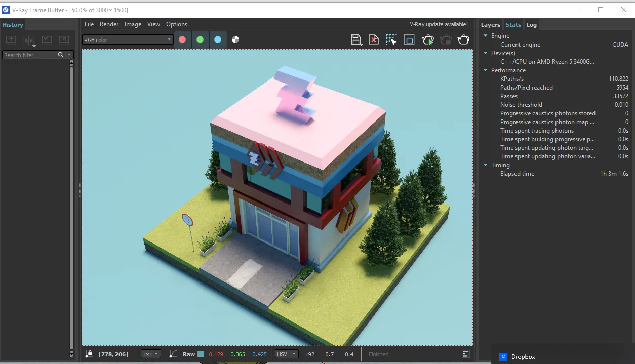This screenshot has width=635, height=364.
Task: Switch to the Layers tab
Action: pyautogui.click(x=490, y=25)
